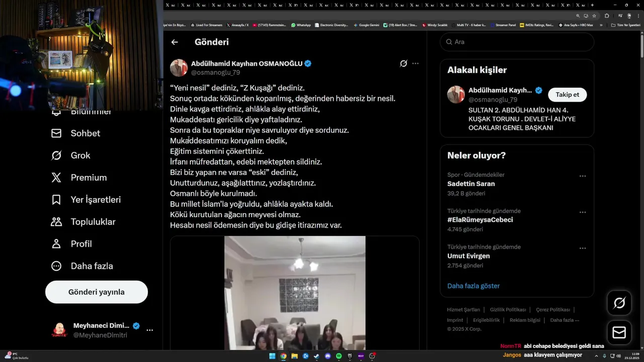The width and height of the screenshot is (644, 362).
Task: Open the Windy: Sıcaklık bookmark
Action: 435,25
